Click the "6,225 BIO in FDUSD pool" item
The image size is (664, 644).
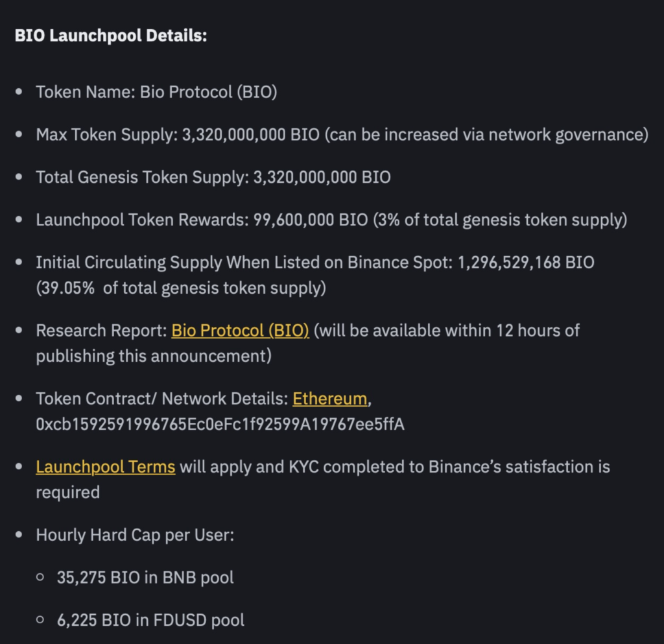pyautogui.click(x=150, y=620)
